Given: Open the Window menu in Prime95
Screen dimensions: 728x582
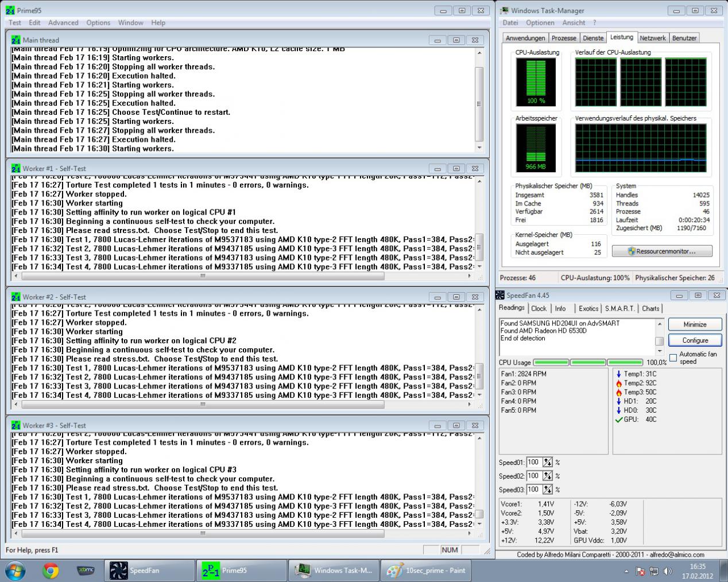Looking at the screenshot, I should [x=131, y=22].
